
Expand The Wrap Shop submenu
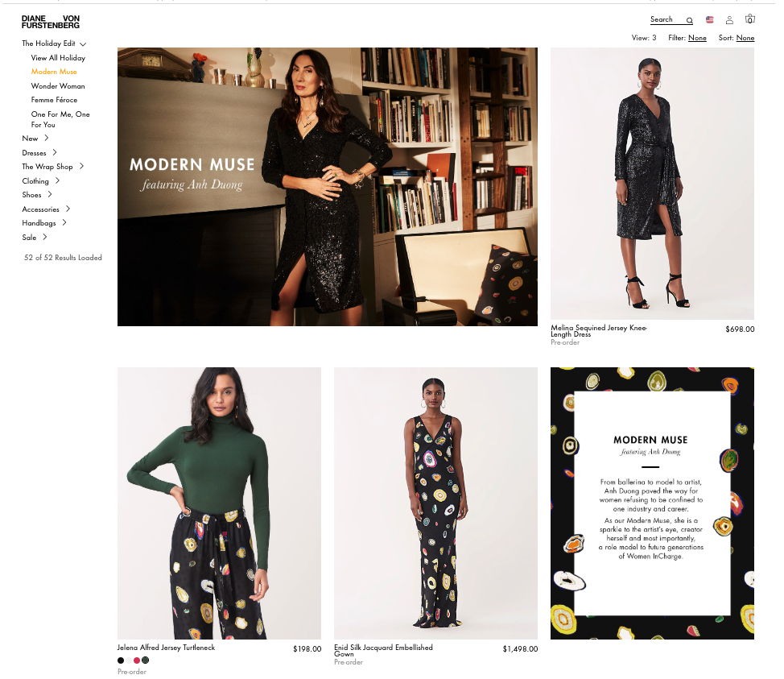pyautogui.click(x=81, y=166)
